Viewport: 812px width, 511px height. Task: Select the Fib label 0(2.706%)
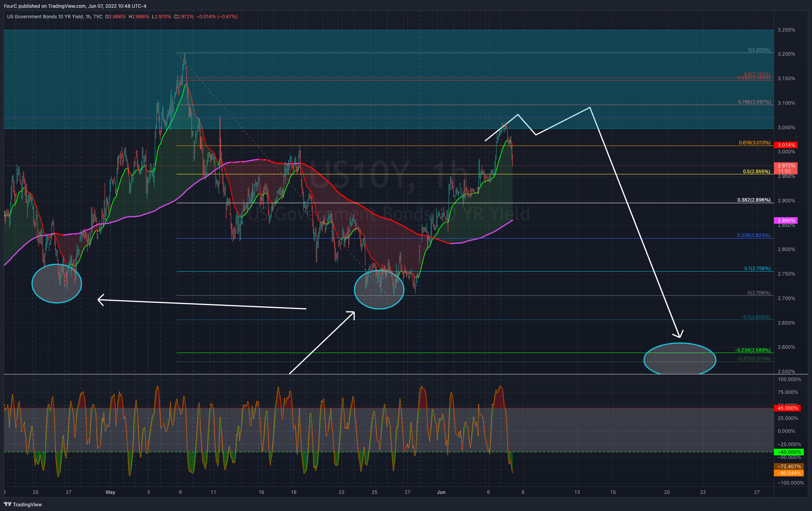(759, 293)
